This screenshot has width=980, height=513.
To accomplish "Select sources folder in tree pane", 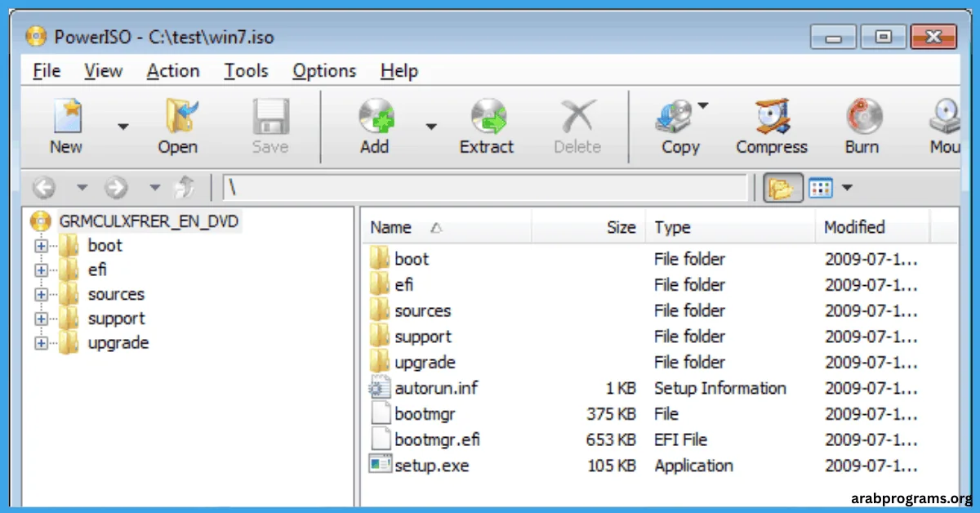I will tap(116, 294).
